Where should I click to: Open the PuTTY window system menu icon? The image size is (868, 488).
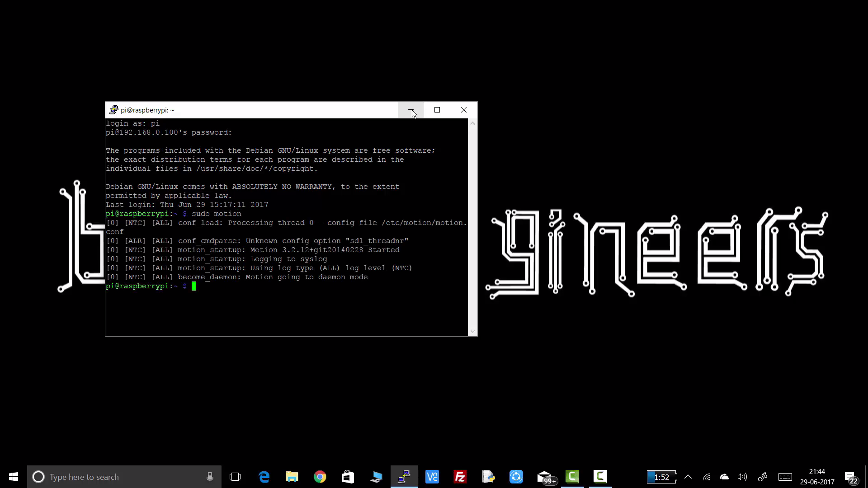[113, 110]
